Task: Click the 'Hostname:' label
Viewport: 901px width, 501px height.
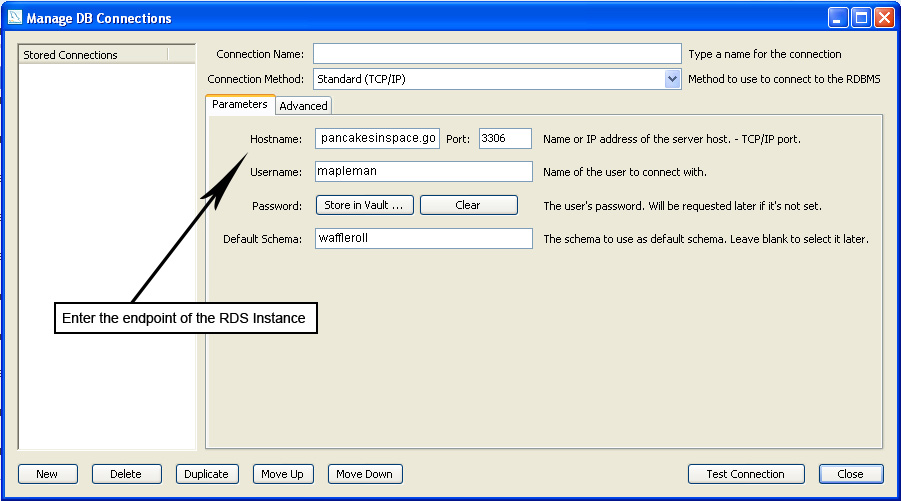Action: 276,139
